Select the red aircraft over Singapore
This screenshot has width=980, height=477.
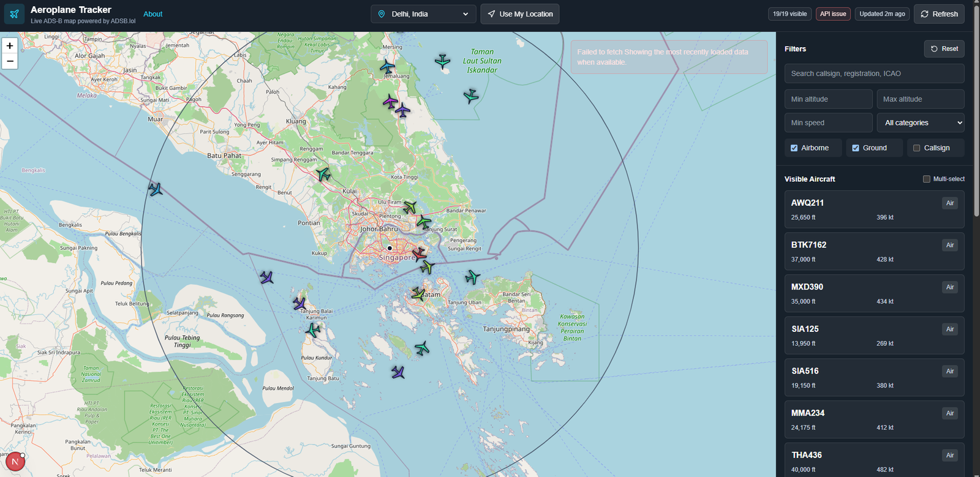click(419, 253)
